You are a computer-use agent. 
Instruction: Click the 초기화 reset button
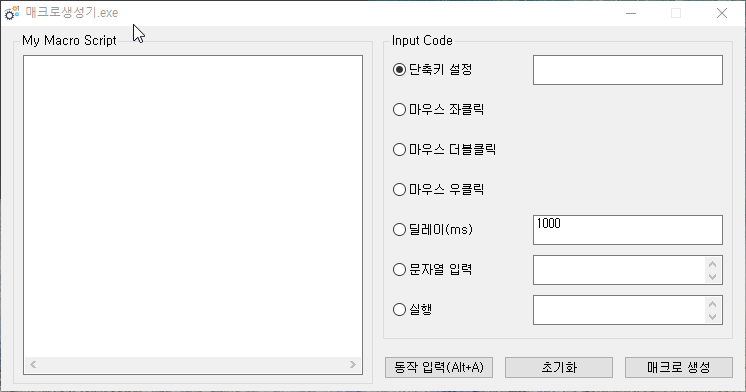(x=559, y=367)
